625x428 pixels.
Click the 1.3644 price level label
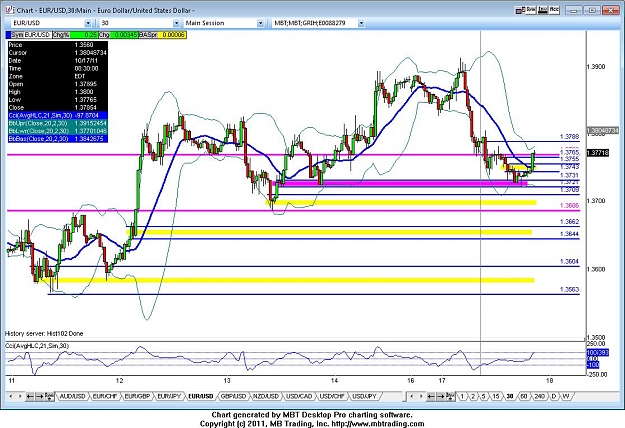pyautogui.click(x=569, y=234)
